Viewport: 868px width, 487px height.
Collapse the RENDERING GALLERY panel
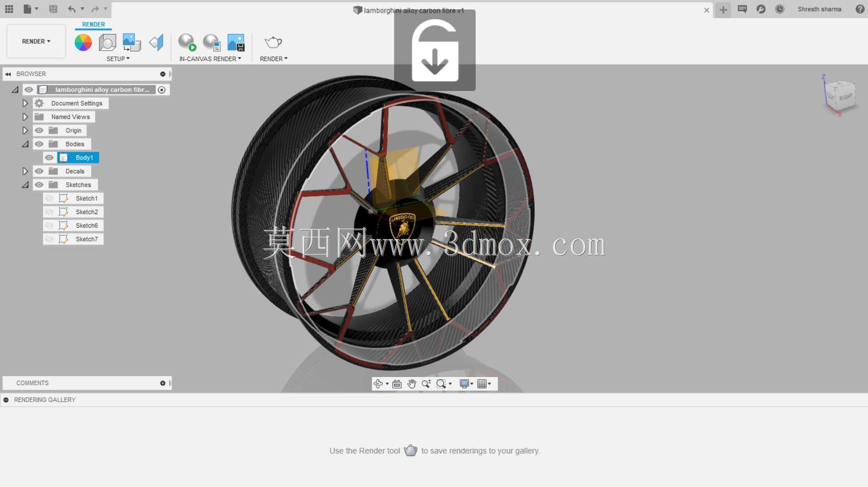(x=6, y=400)
